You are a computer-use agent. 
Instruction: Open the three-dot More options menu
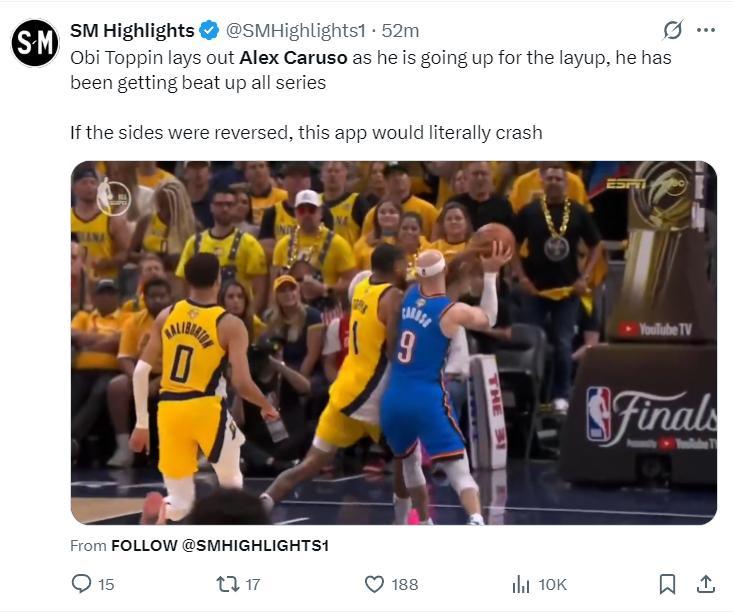[x=706, y=30]
